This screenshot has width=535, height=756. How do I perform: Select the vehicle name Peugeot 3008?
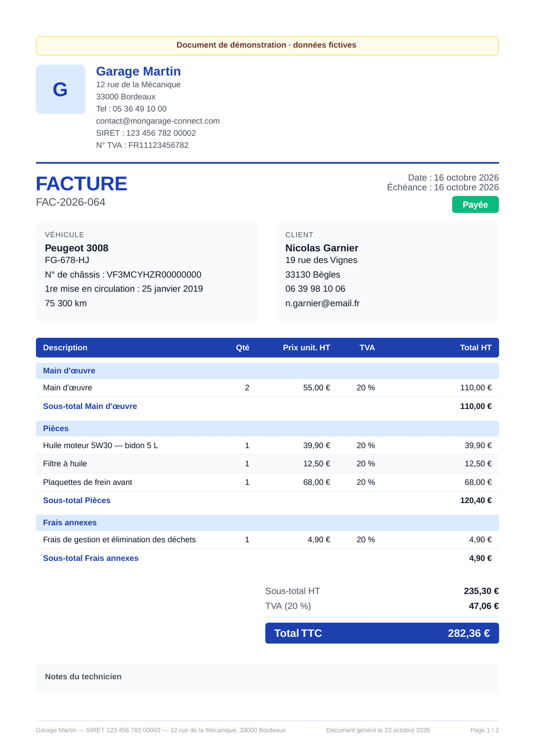click(77, 248)
